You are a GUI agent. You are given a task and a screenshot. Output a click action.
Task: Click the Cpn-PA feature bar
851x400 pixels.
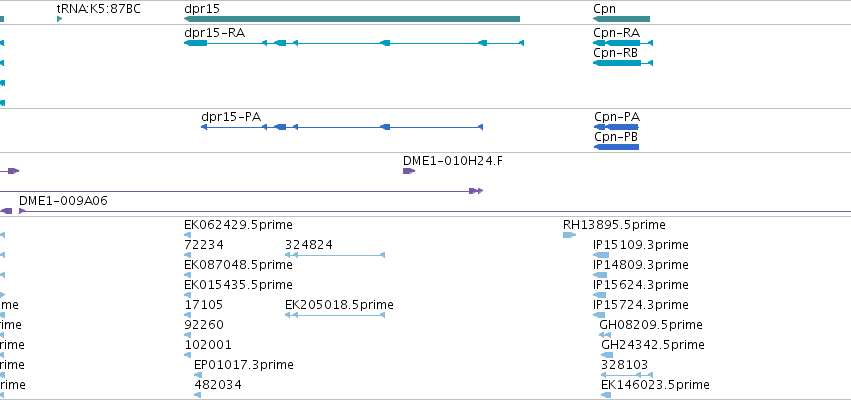[x=617, y=127]
